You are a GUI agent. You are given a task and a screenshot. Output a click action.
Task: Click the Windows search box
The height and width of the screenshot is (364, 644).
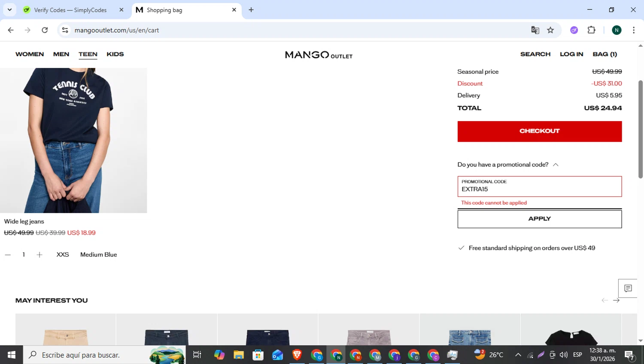pos(104,355)
